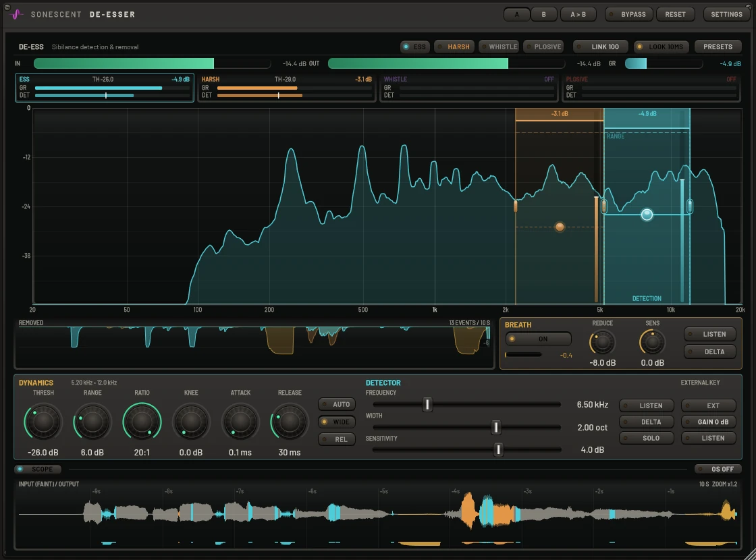
Task: Click the detector FREQUENCY slider handle
Action: (x=427, y=404)
